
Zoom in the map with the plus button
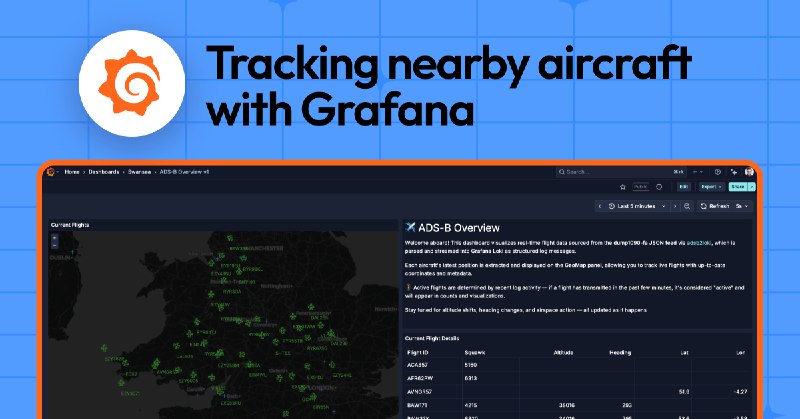[x=55, y=238]
